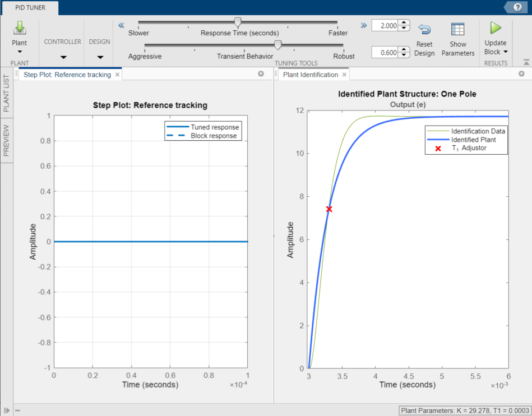532x416 pixels.
Task: Open the PREVIEW side panel
Action: click(7, 141)
